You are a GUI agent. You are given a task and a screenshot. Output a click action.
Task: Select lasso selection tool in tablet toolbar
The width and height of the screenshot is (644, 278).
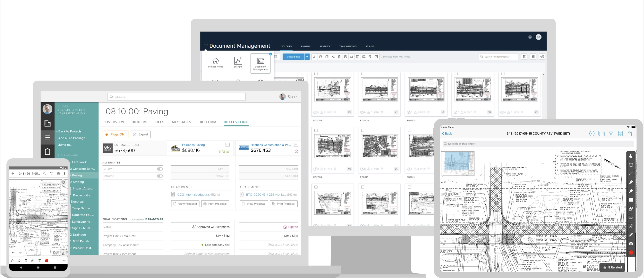click(631, 165)
